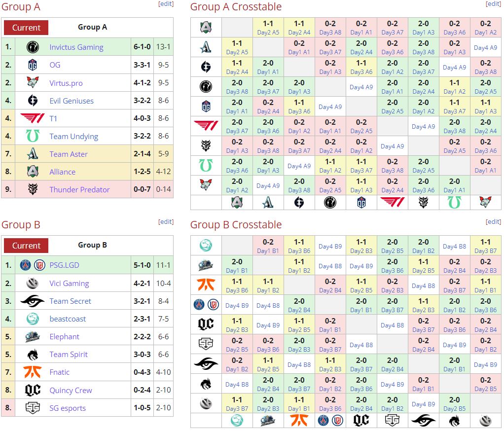
Task: Click OG logo in Group A standings
Action: [x=33, y=65]
